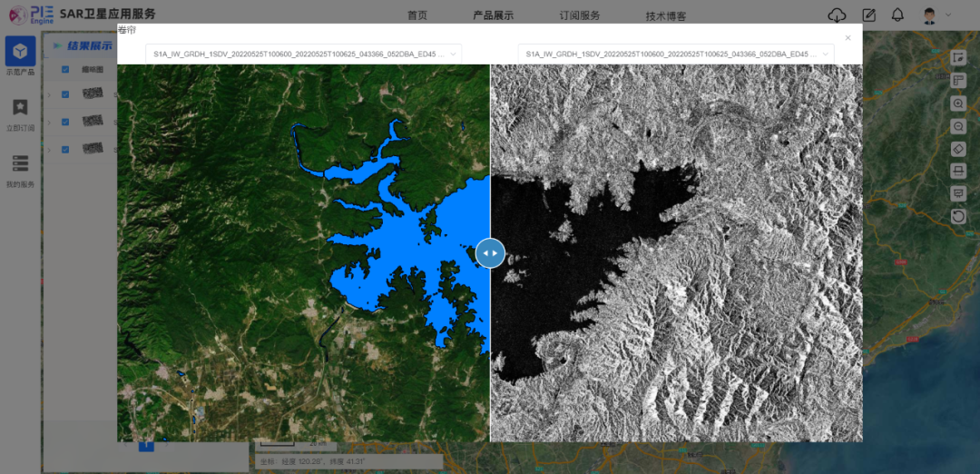Click the user avatar icon
980x474 pixels.
point(930,15)
